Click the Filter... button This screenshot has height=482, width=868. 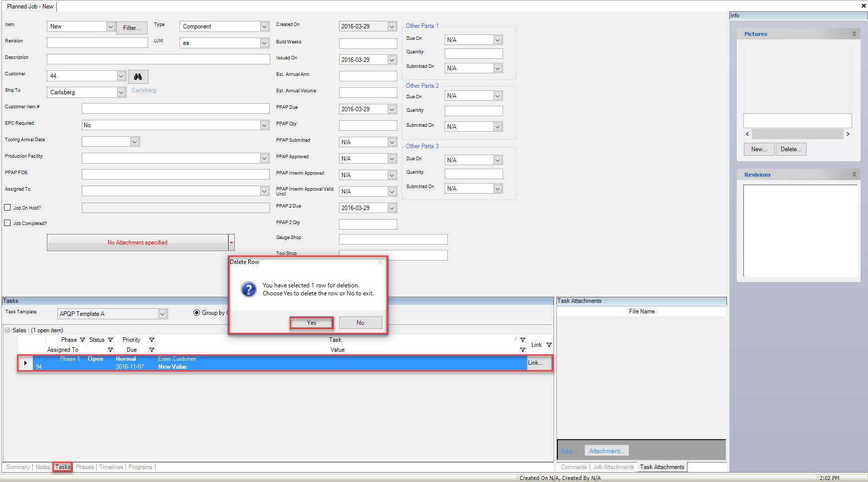(x=132, y=28)
